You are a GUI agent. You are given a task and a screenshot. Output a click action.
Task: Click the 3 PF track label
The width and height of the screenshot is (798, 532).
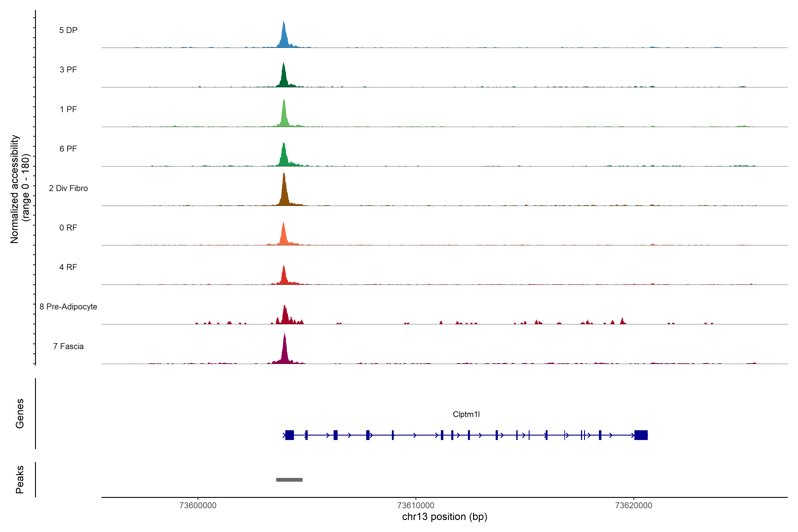click(x=68, y=70)
